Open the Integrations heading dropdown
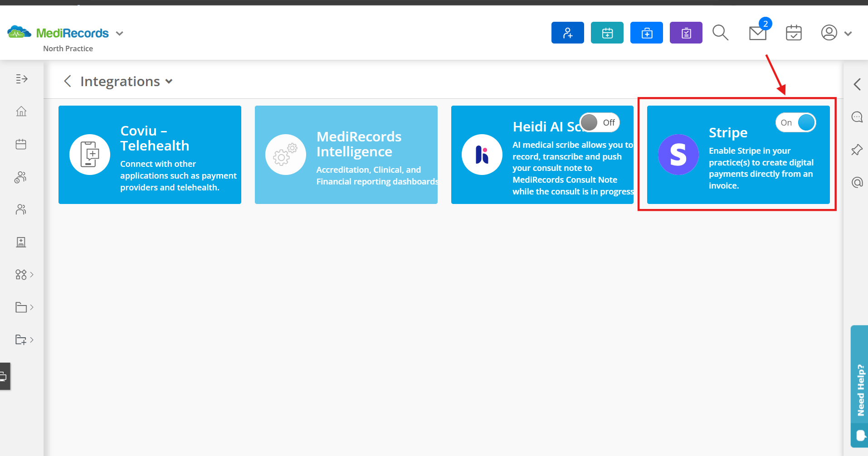 tap(169, 82)
